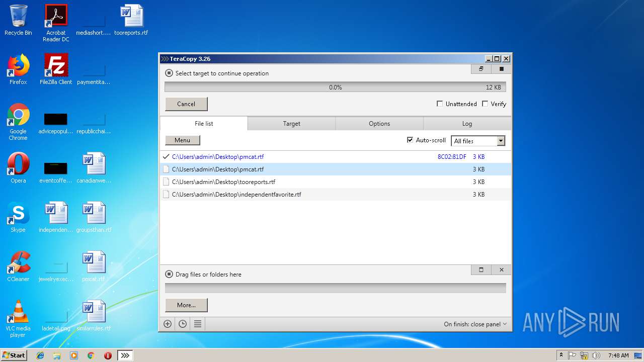Select C:\Users\admin\Desktop\tooreports.rtf row

click(336, 182)
